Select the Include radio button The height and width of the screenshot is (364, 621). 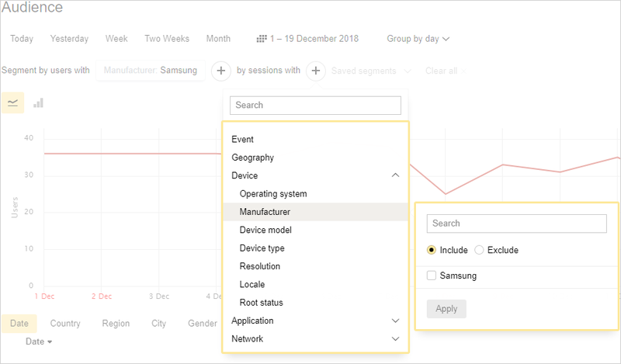click(x=432, y=250)
